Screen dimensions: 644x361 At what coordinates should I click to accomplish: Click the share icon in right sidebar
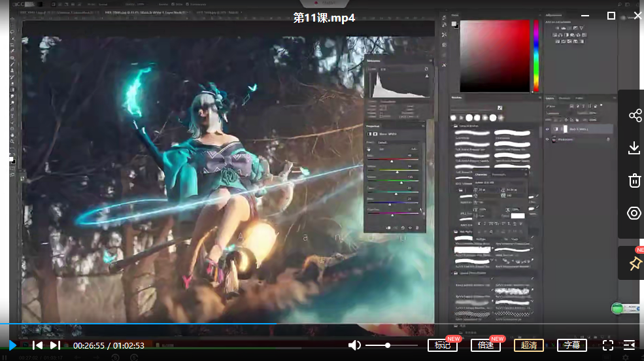[x=634, y=116]
